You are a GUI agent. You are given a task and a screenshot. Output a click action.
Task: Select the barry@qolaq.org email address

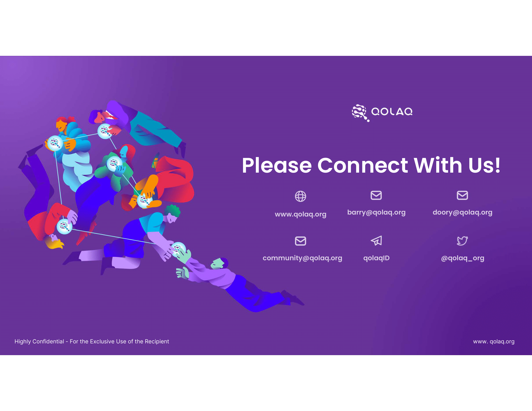click(x=376, y=212)
